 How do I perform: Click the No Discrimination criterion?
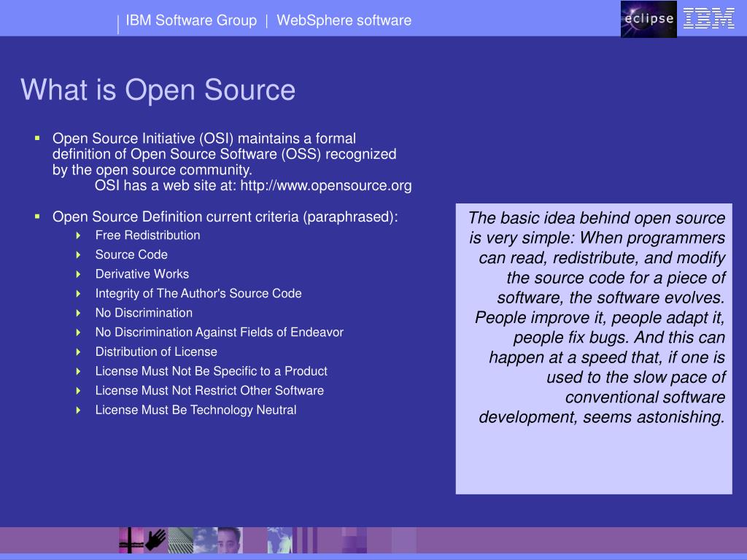pyautogui.click(x=144, y=313)
